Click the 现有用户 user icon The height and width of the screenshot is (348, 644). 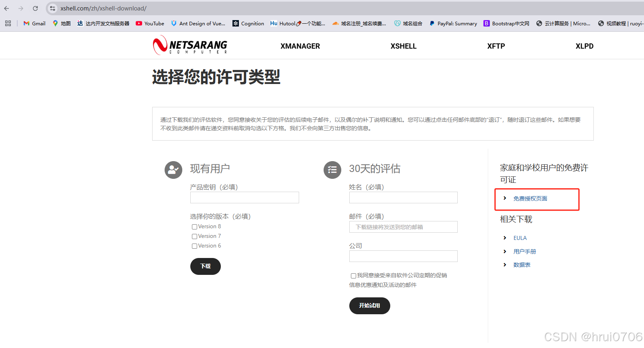[173, 170]
